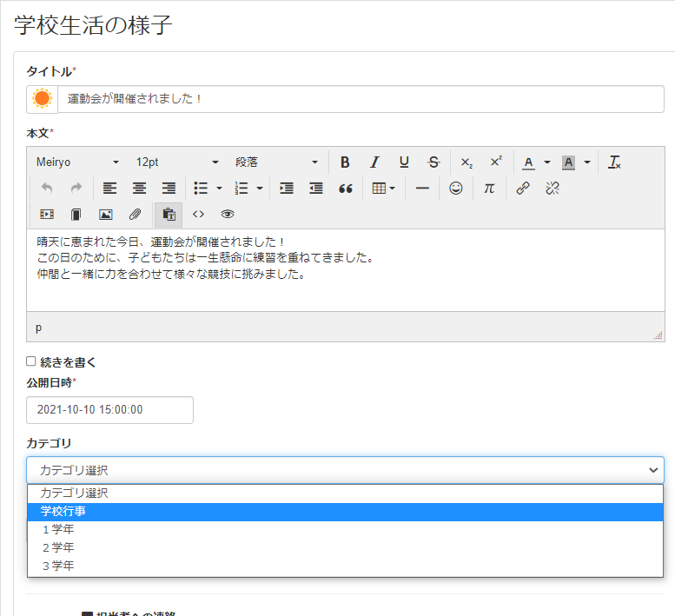Insert image using the picture icon
Viewport: 675px width, 616px height.
click(x=105, y=214)
